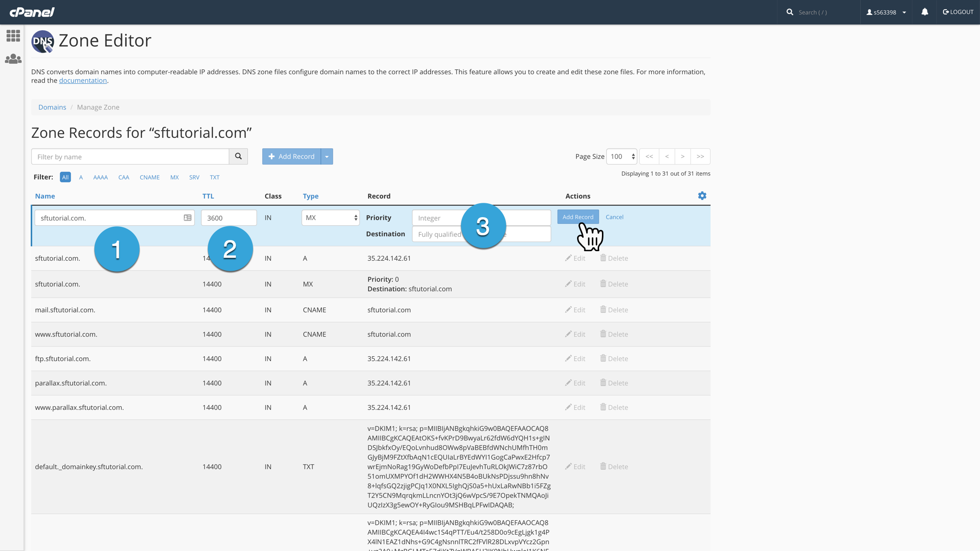Open the record Type MX dropdown

(330, 218)
